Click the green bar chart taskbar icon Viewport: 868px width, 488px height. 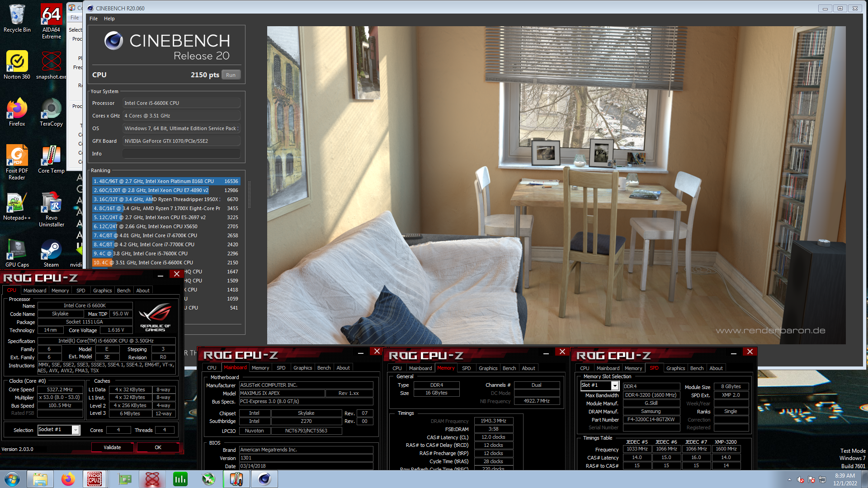coord(180,479)
